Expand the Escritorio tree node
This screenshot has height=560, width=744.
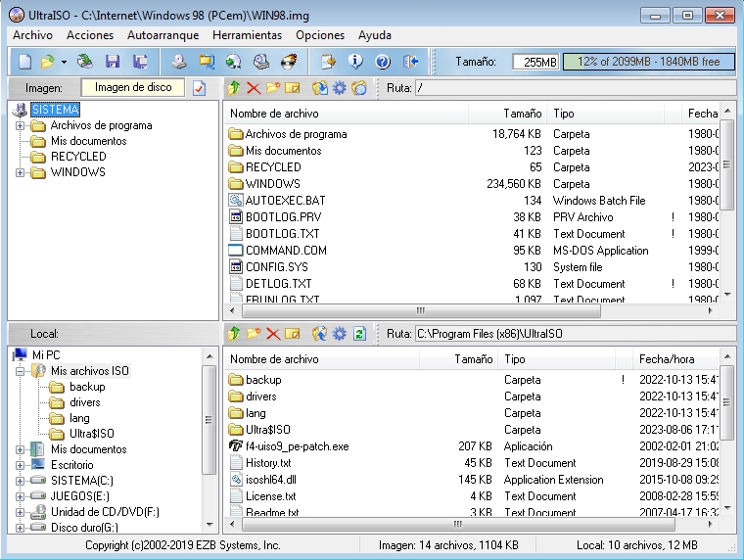click(x=20, y=465)
